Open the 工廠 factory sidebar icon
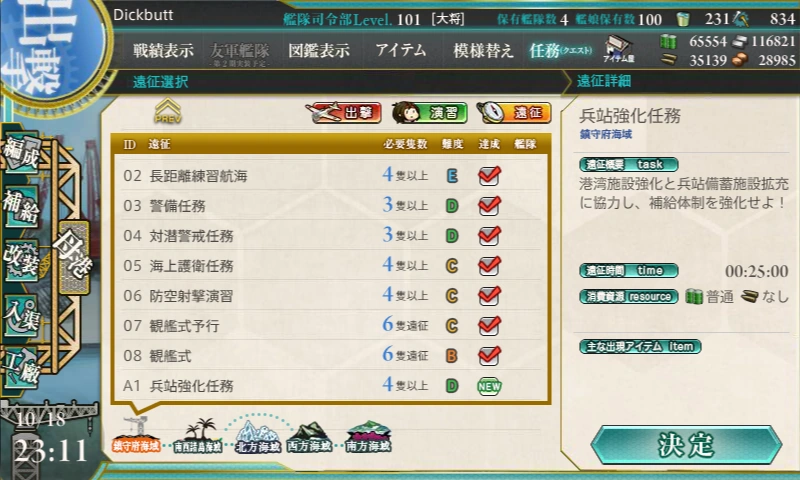 (21, 369)
